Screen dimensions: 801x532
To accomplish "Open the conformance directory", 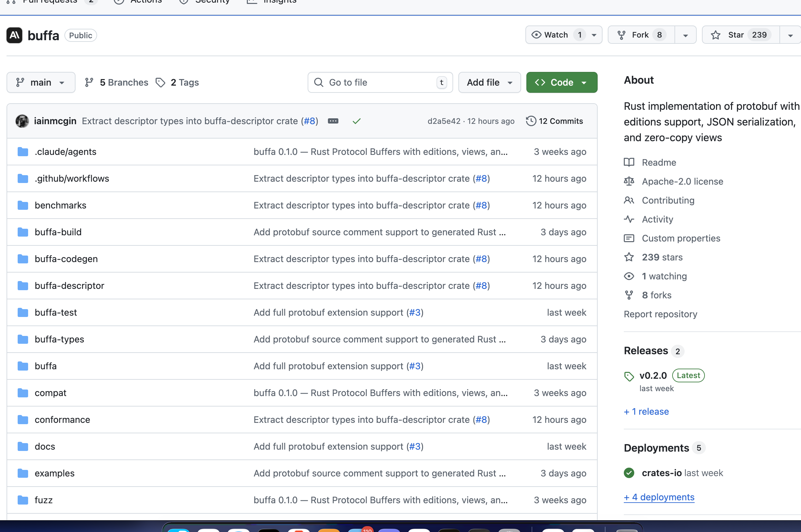I will point(62,420).
